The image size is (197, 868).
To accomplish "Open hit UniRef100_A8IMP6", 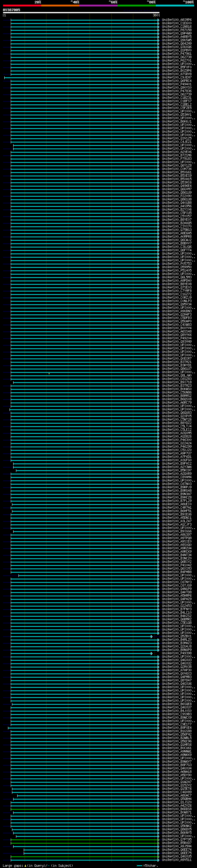I will tap(177, 20).
